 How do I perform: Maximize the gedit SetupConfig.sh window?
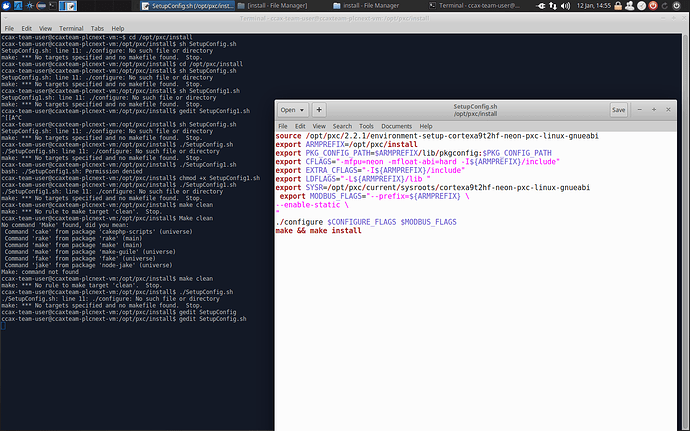654,110
